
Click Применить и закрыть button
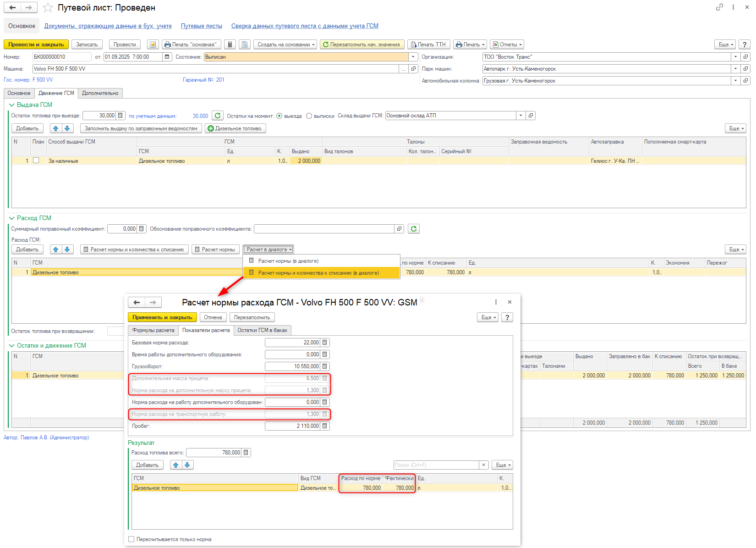pos(162,317)
